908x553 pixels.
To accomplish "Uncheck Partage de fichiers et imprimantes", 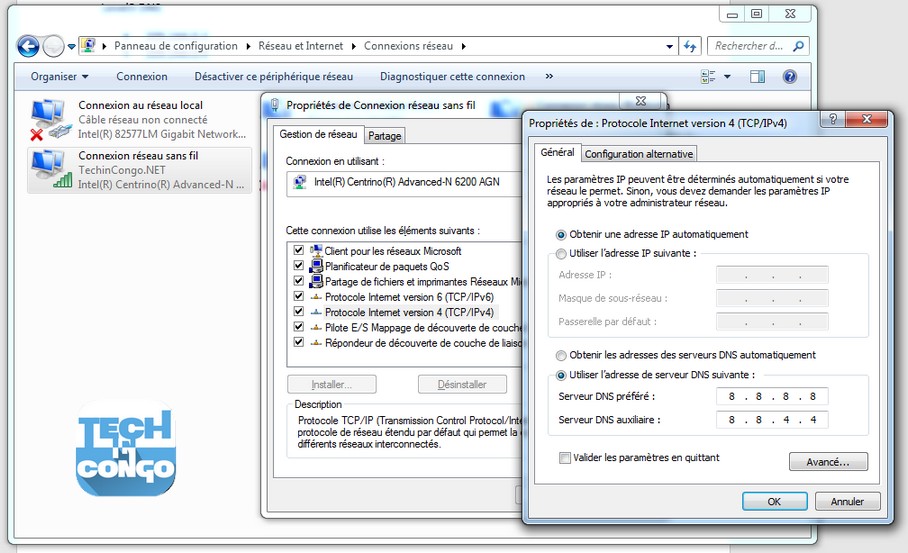I will point(298,281).
